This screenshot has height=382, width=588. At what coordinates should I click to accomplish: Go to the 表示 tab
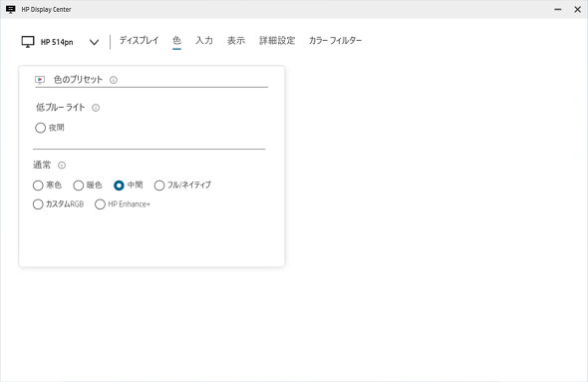(x=236, y=41)
